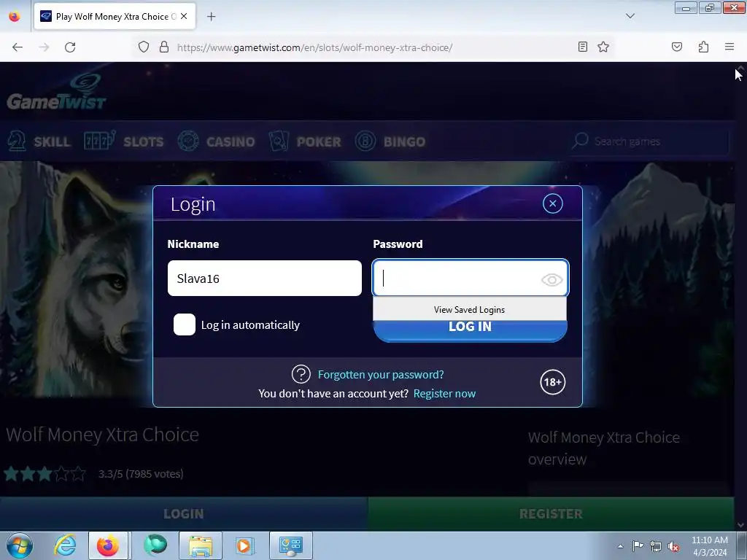747x560 pixels.
Task: Open the POKER games menu
Action: pos(305,141)
